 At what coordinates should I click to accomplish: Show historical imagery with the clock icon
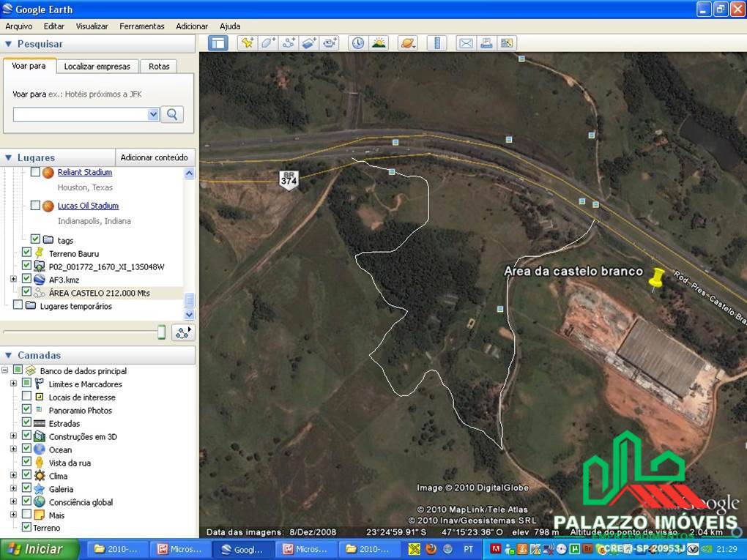pyautogui.click(x=357, y=43)
